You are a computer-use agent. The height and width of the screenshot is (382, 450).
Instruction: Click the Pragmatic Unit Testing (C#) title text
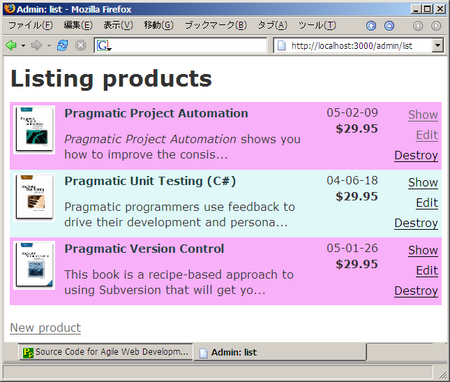150,181
